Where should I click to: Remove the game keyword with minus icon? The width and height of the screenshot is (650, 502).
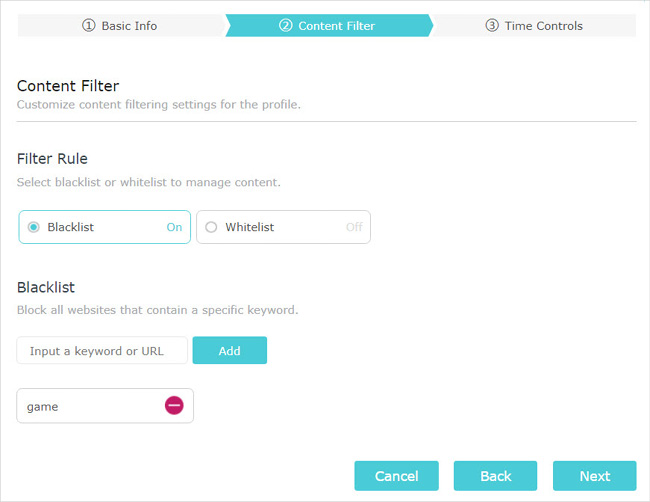click(x=174, y=405)
